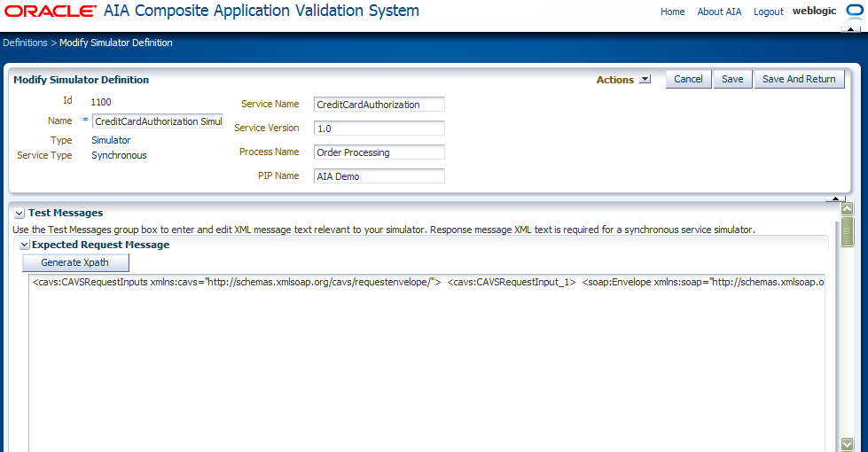
Task: Click the Modify Simulator Definition panel title
Action: (81, 80)
